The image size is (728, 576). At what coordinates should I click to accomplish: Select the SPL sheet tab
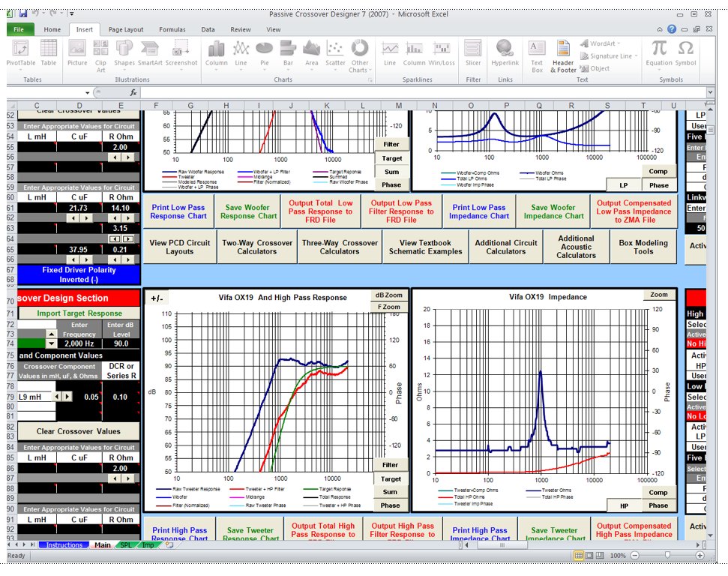126,545
